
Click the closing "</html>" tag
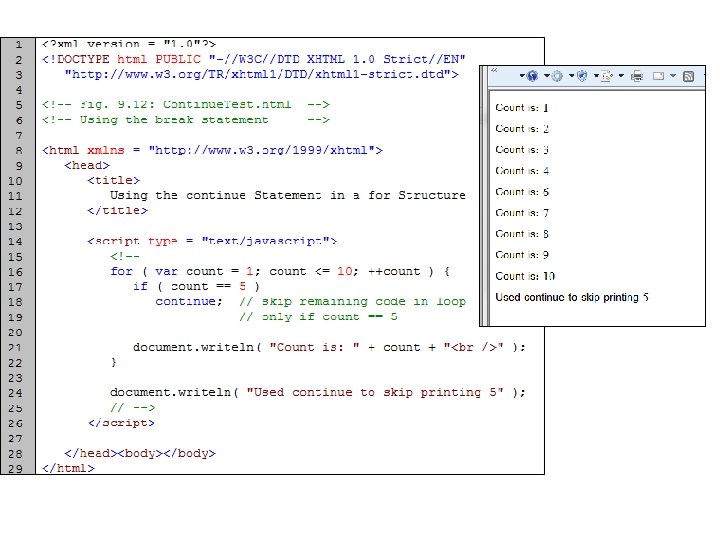pyautogui.click(x=68, y=468)
